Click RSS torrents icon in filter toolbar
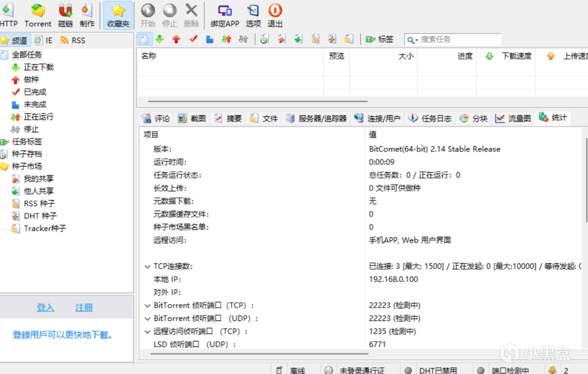 316,39
